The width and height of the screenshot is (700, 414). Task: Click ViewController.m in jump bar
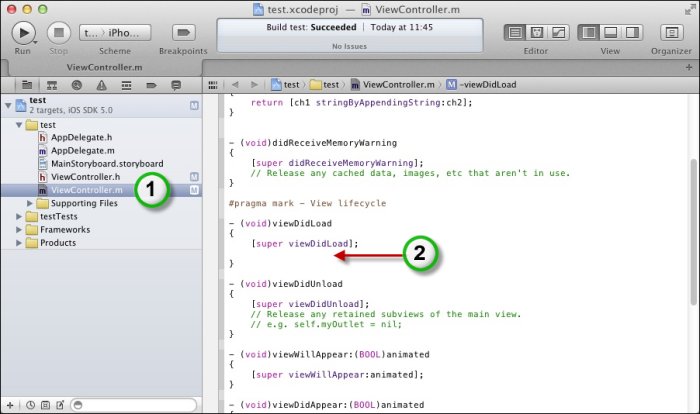[x=392, y=85]
